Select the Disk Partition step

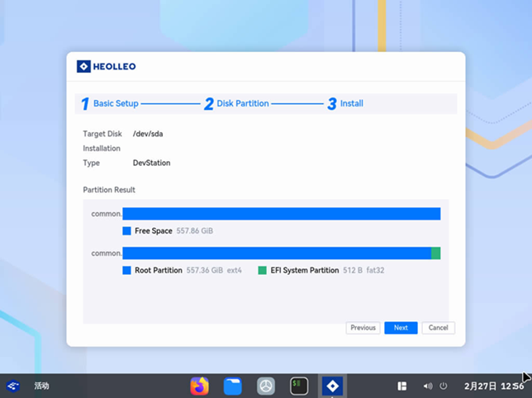236,104
